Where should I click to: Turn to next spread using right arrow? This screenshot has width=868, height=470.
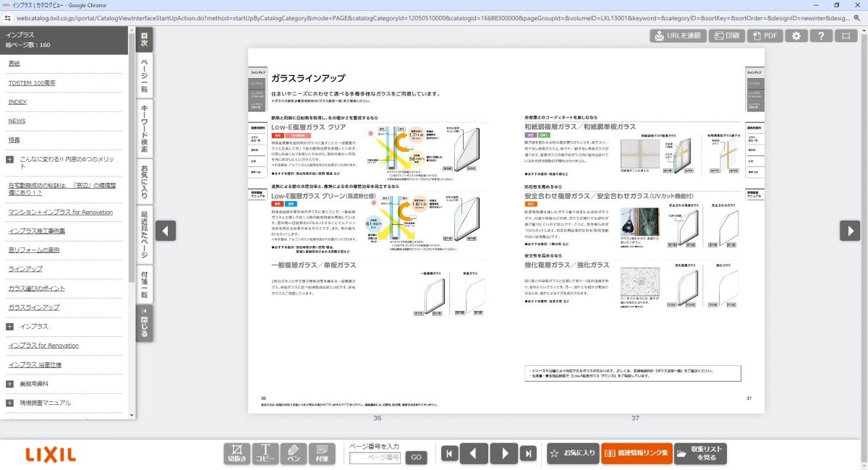coord(850,231)
